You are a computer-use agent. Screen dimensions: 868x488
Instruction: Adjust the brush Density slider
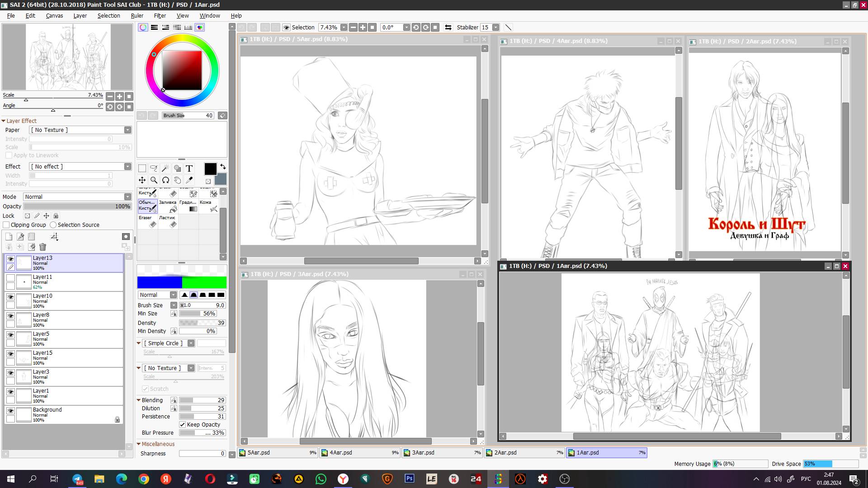[x=202, y=323]
